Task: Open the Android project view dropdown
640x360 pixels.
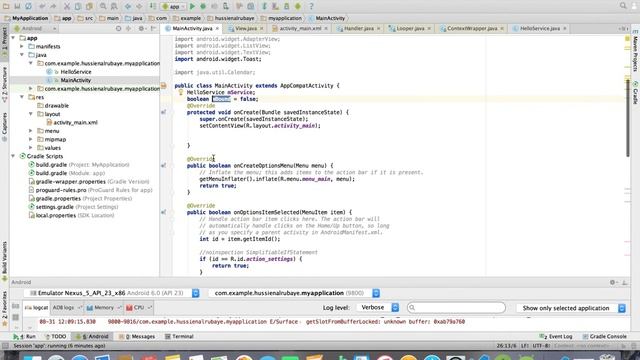Action: 35,29
